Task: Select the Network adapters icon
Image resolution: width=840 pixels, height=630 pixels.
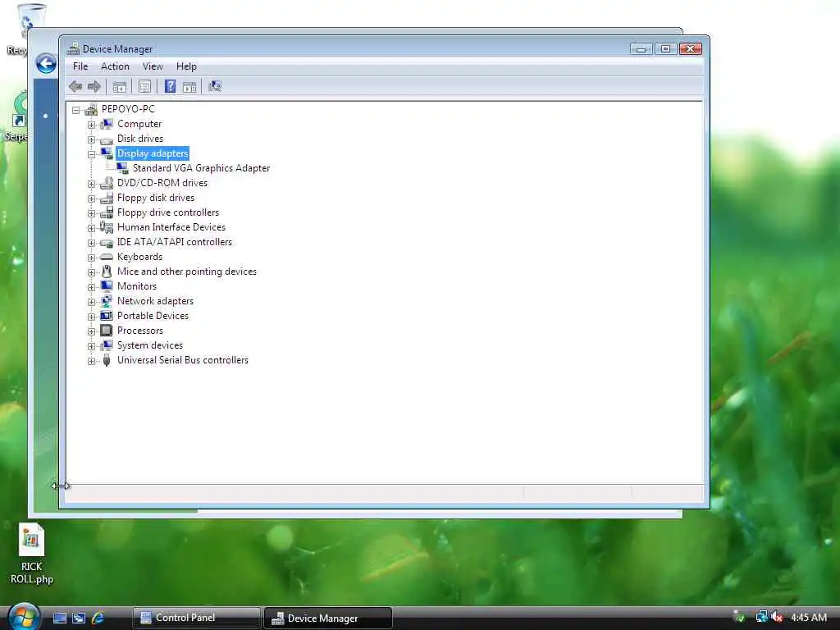Action: pos(107,301)
